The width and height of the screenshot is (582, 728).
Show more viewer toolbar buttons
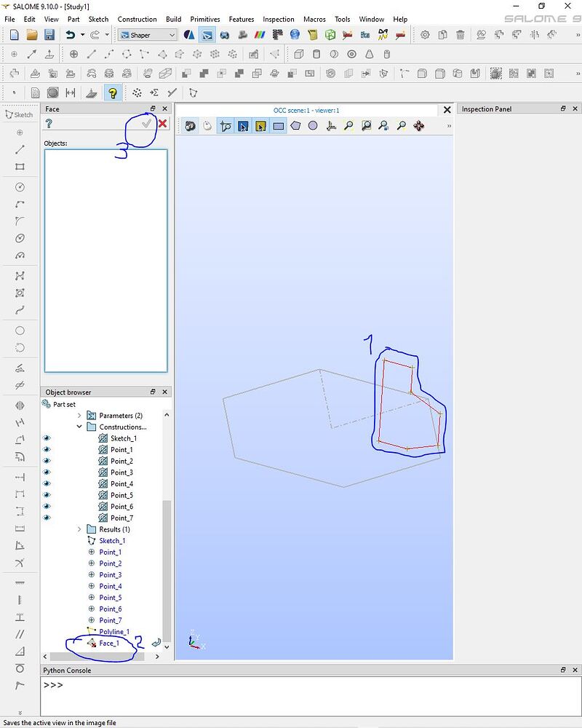pos(449,126)
